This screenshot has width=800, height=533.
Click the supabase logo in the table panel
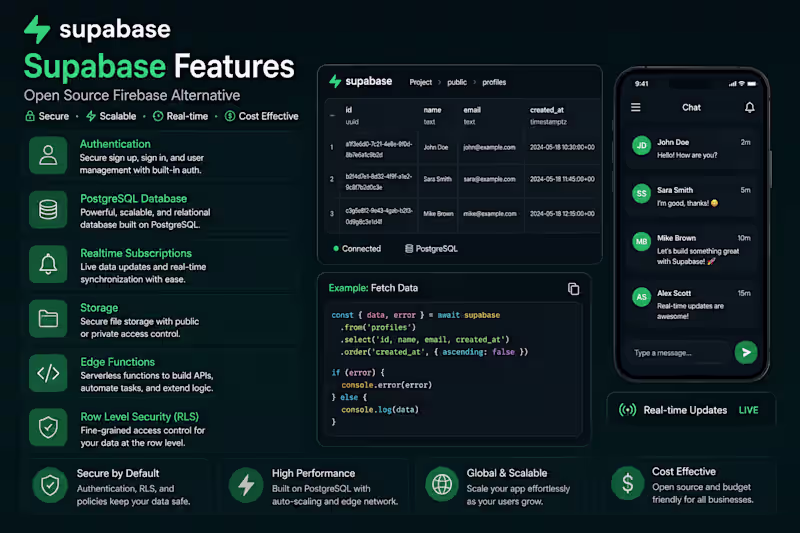click(361, 81)
